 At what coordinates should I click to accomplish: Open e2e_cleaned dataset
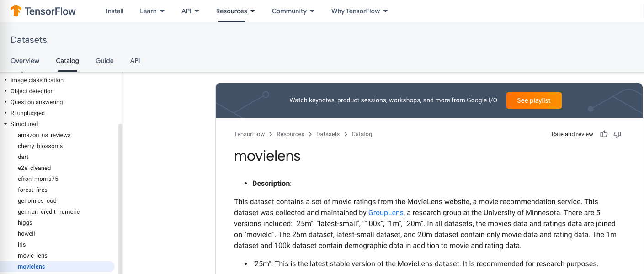click(34, 168)
